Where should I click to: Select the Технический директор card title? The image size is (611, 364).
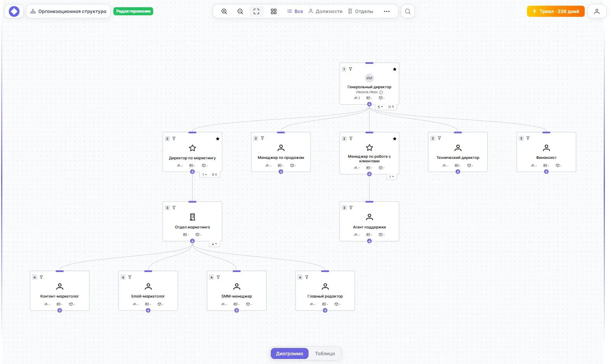coord(458,158)
